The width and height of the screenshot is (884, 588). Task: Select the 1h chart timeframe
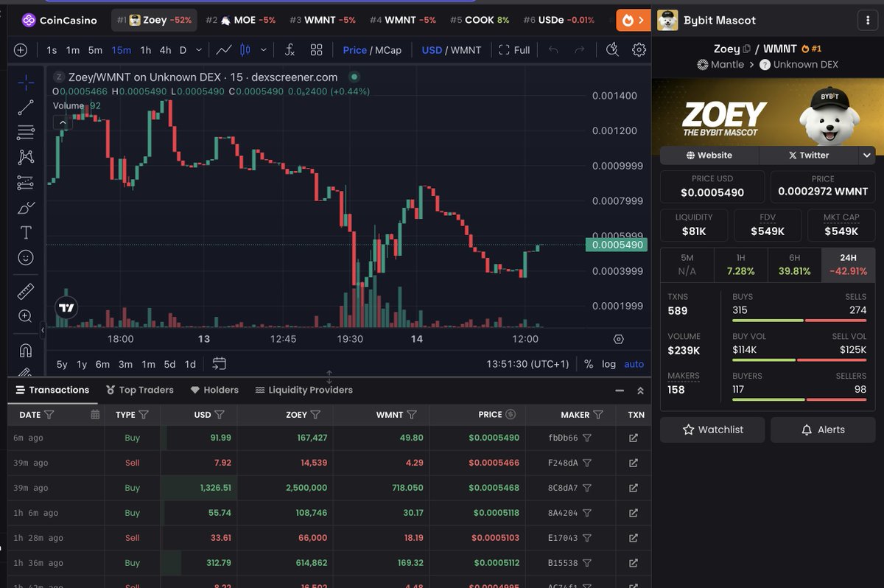(x=145, y=50)
